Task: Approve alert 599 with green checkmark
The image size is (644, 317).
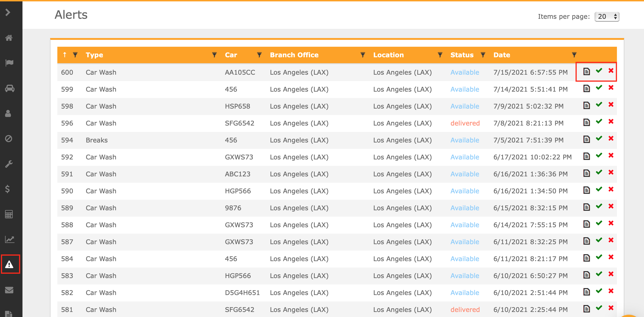Action: click(x=599, y=88)
